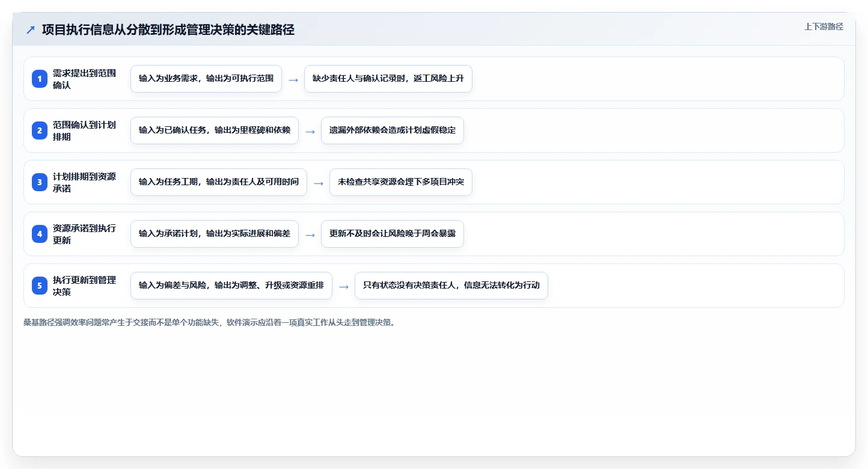Image resolution: width=868 pixels, height=469 pixels.
Task: Click the box 只有状态没有决策责任人，信息无法转化为行动
Action: tap(451, 286)
